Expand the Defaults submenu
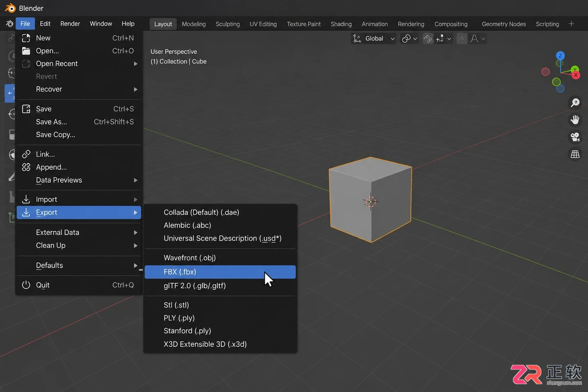This screenshot has height=392, width=588. (79, 265)
